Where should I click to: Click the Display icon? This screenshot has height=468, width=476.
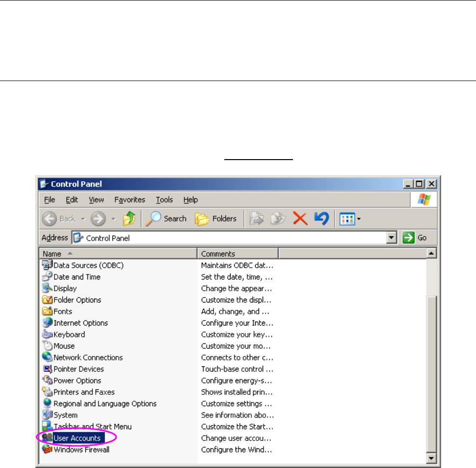(47, 288)
